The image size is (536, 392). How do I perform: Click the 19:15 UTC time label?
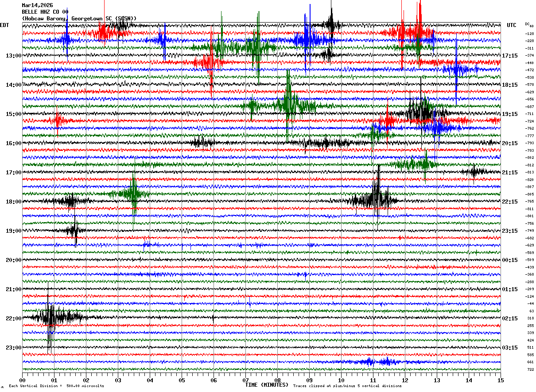[x=510, y=114]
